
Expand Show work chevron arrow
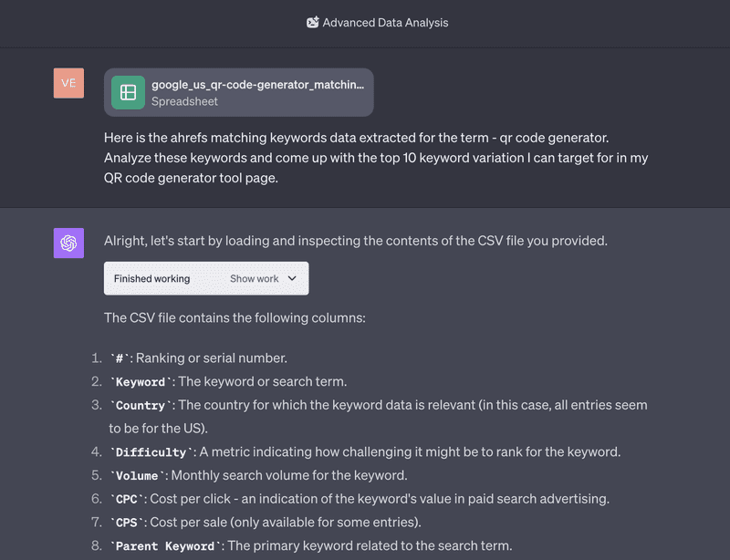point(292,278)
